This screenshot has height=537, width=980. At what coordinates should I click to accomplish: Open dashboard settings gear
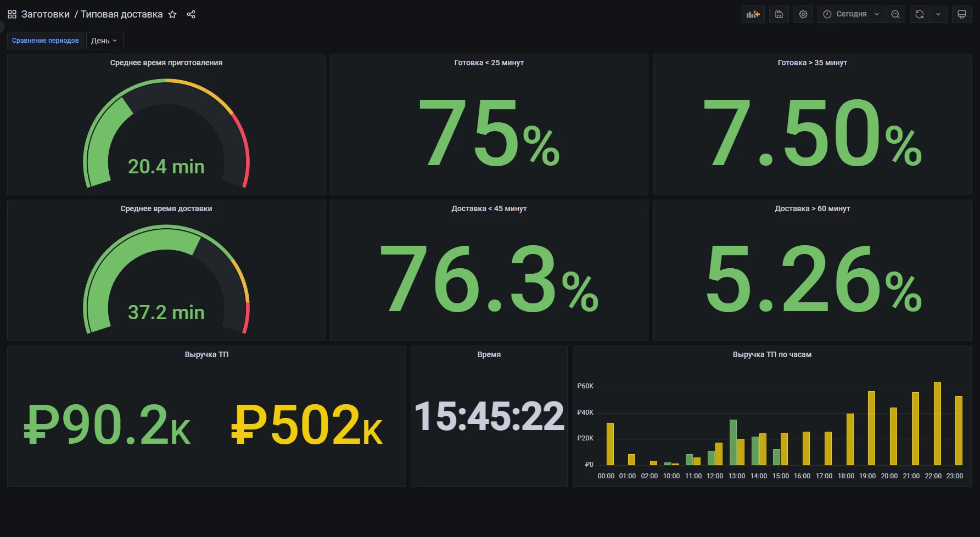(803, 14)
